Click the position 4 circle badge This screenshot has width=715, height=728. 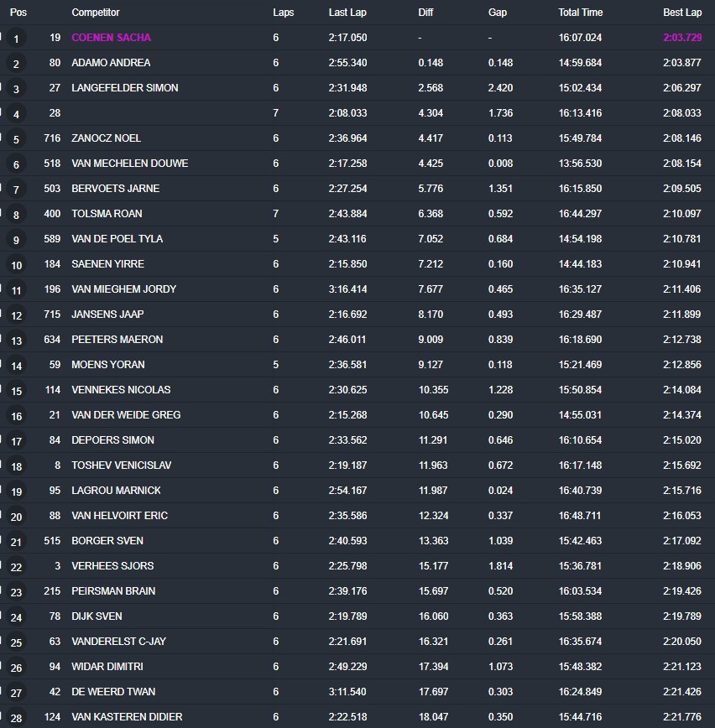16,114
